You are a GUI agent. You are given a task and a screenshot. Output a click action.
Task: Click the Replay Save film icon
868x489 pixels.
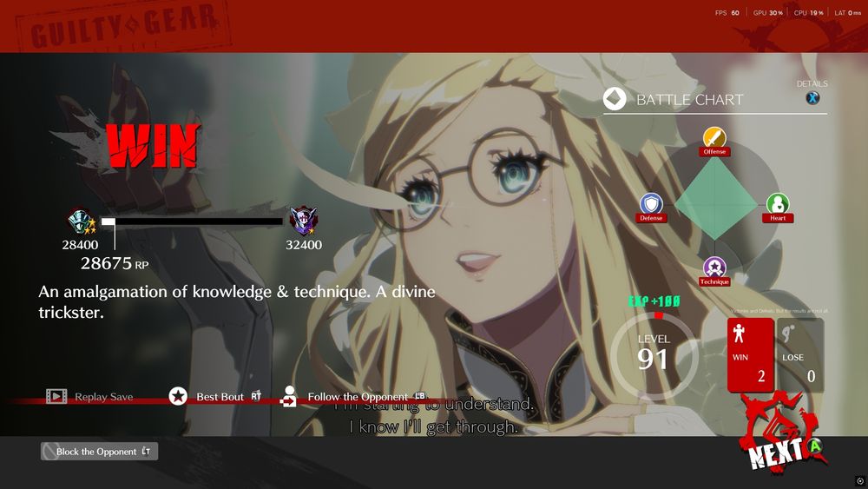56,396
